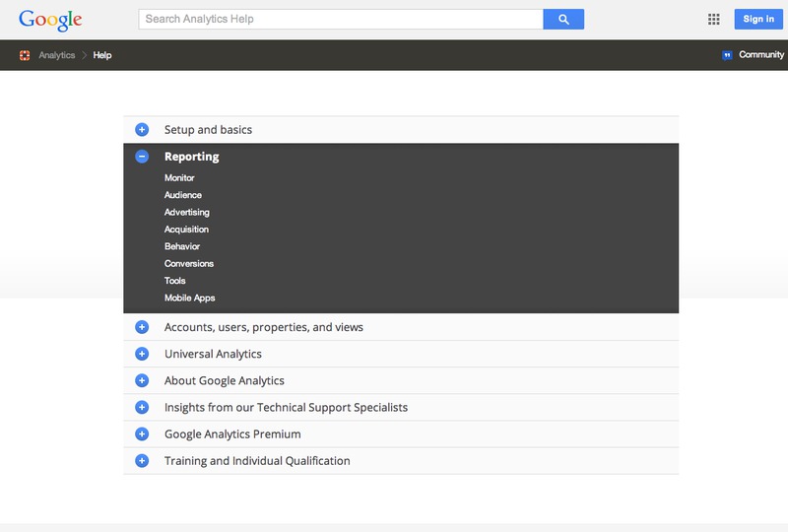This screenshot has height=532, width=788.
Task: Open the Mobile Apps link
Action: (x=189, y=298)
